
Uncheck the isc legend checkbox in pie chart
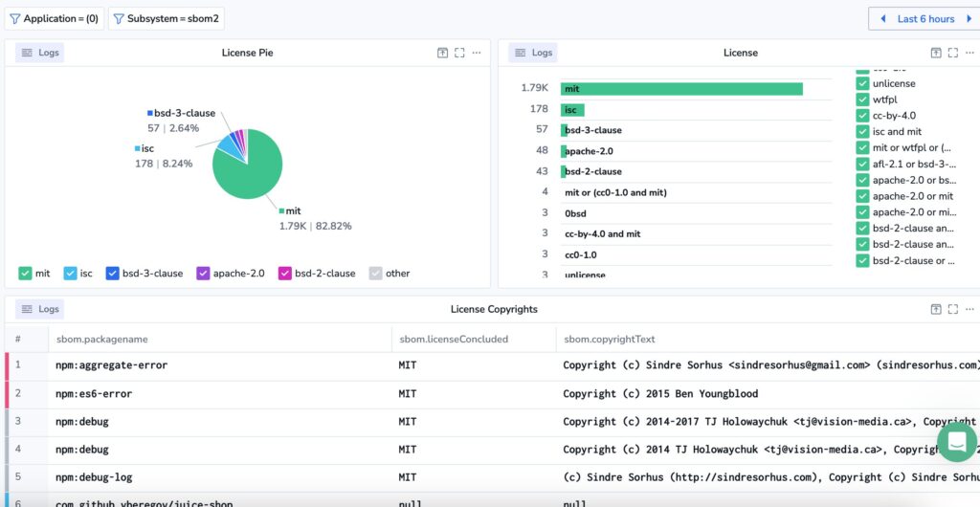pyautogui.click(x=71, y=274)
